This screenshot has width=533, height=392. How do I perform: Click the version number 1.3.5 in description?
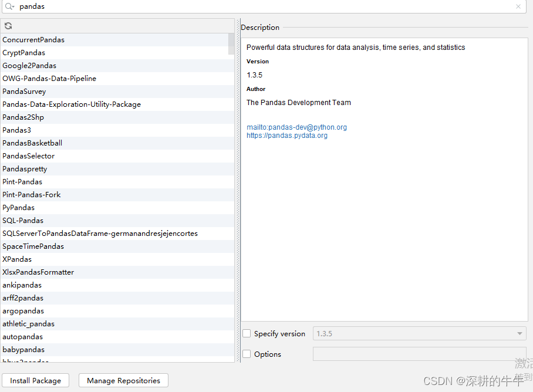point(254,75)
